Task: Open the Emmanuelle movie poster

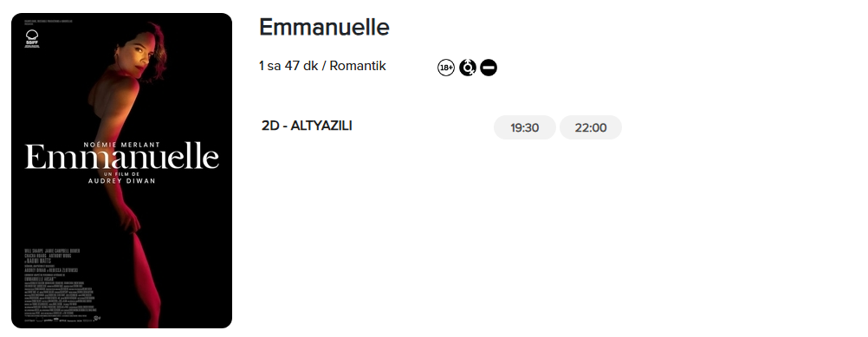Action: (122, 171)
